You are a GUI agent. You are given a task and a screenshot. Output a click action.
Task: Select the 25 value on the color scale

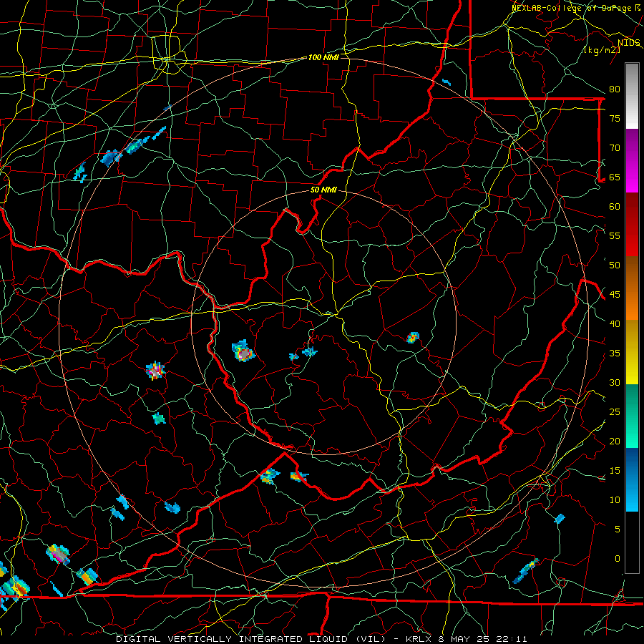coord(615,412)
